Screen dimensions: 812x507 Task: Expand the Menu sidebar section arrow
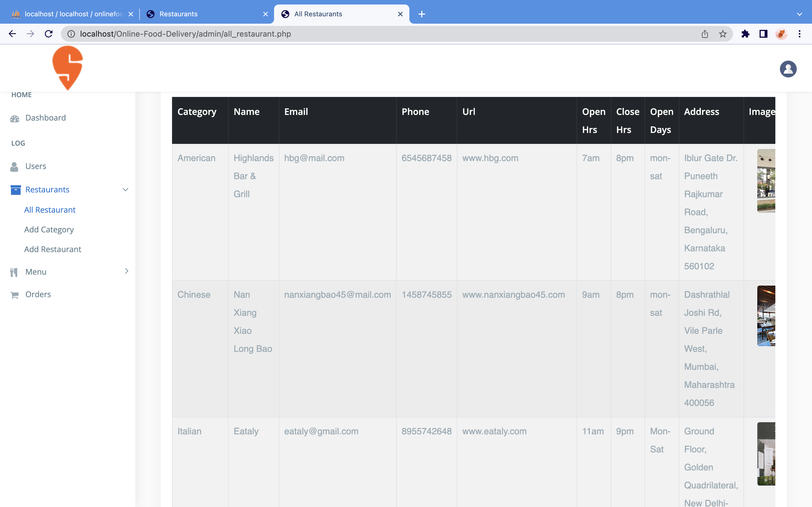pyautogui.click(x=127, y=271)
